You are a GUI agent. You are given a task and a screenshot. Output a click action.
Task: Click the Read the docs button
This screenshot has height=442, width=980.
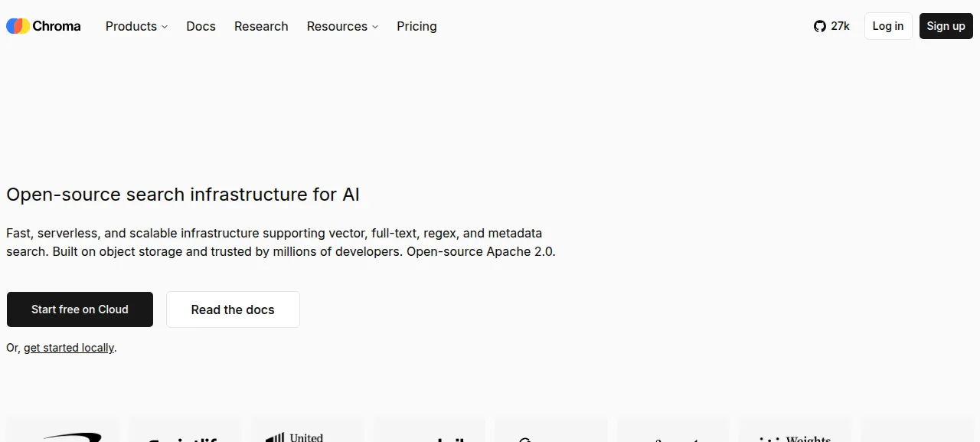point(233,309)
